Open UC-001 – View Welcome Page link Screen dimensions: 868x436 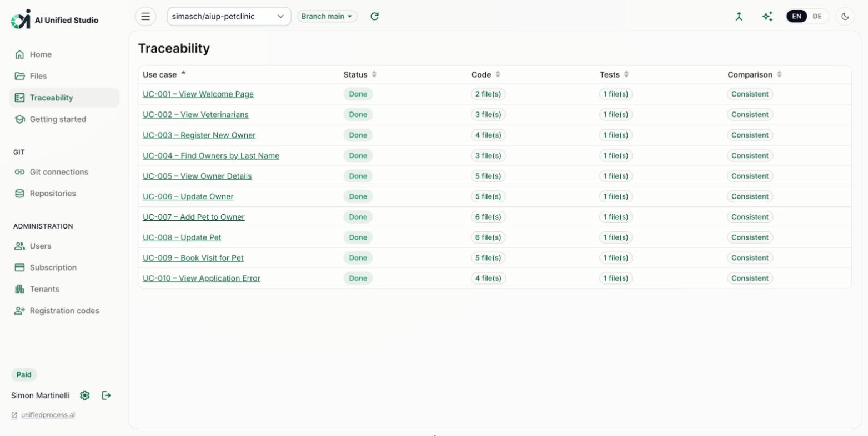198,94
